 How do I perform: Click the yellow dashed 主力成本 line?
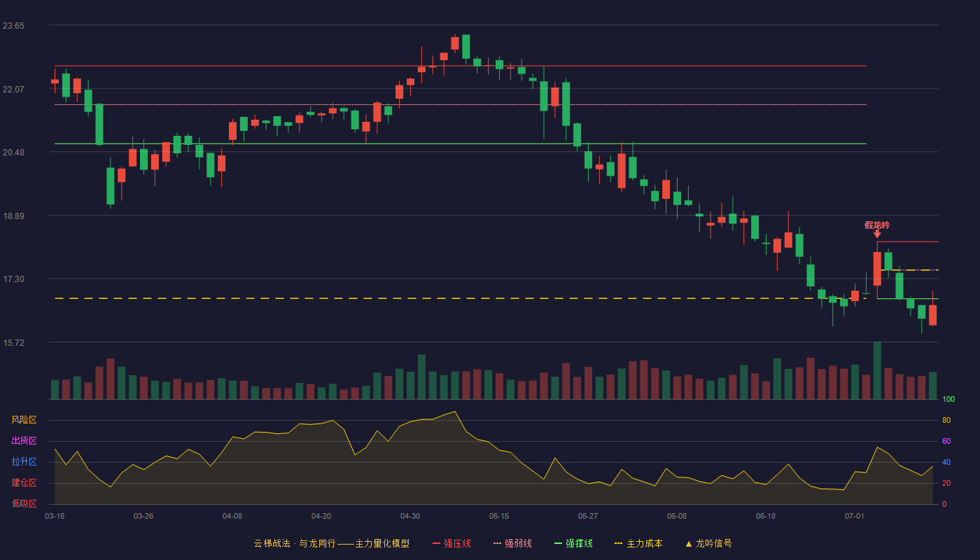(460, 298)
